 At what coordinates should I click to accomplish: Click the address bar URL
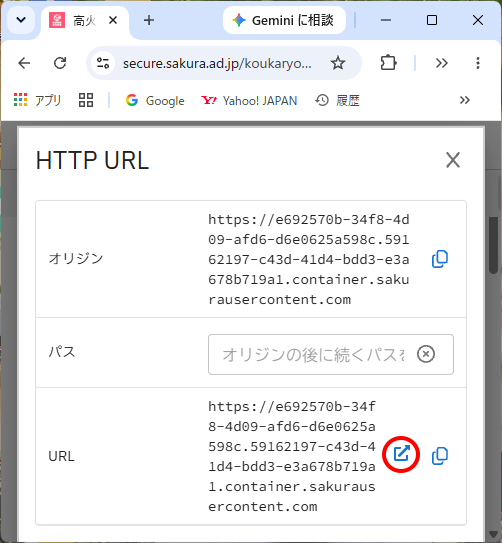217,63
